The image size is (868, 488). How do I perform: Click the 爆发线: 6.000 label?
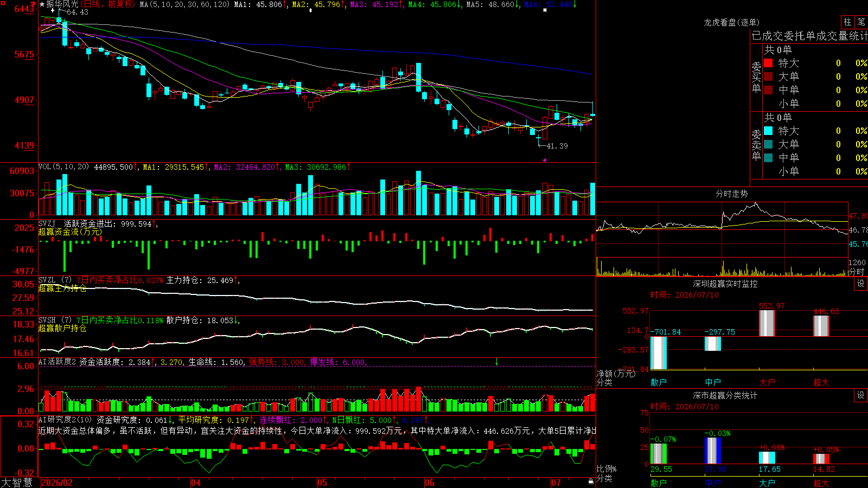pos(338,362)
